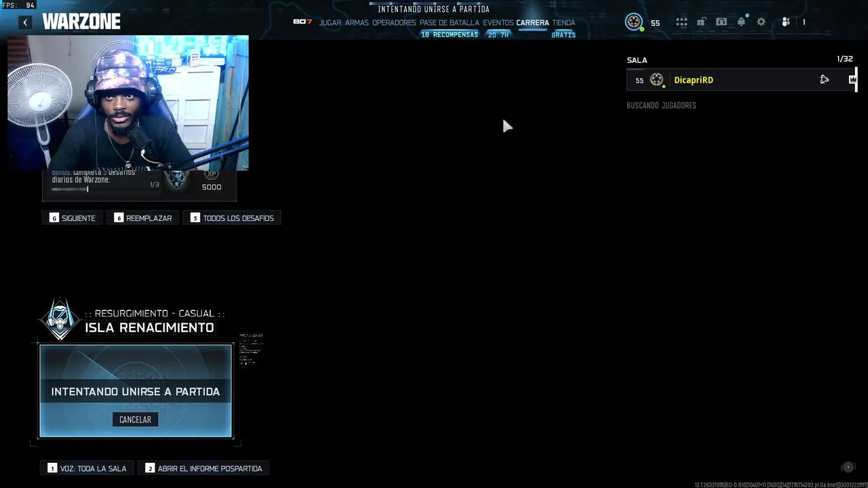Open the player rank emblem in top bar
This screenshot has height=488, width=868.
click(634, 22)
